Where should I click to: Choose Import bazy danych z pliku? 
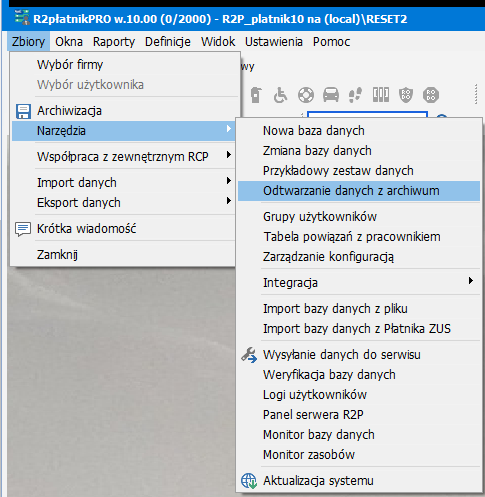pos(359,309)
